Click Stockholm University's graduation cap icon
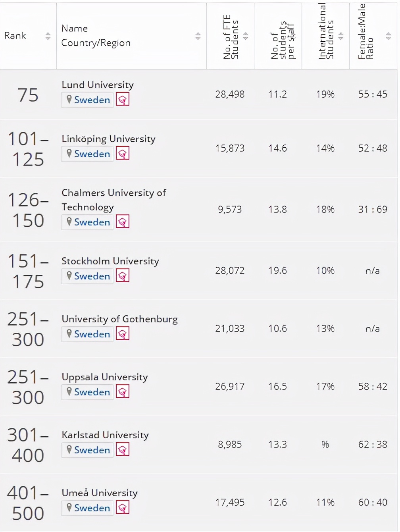The height and width of the screenshot is (532, 400). coord(122,275)
